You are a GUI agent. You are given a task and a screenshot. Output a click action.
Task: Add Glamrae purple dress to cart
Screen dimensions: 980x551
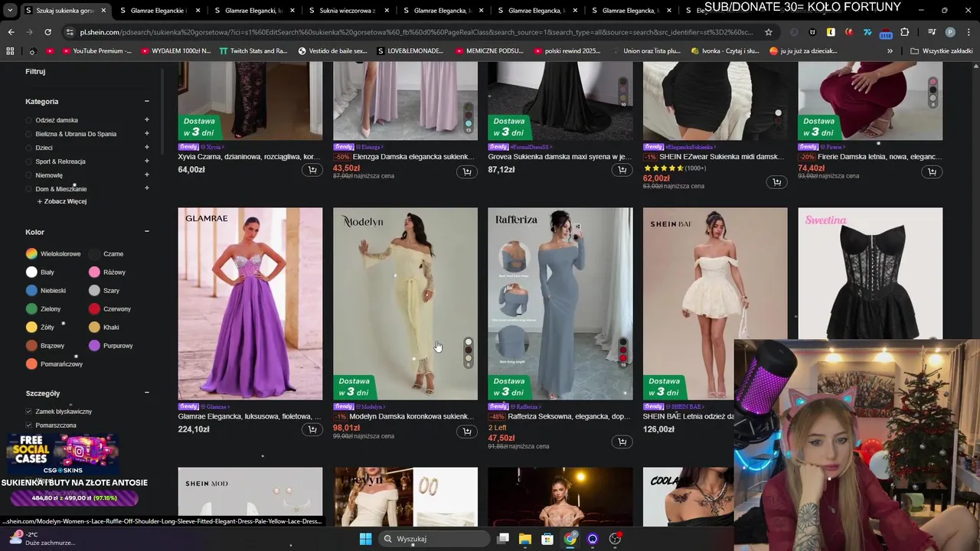pyautogui.click(x=312, y=430)
